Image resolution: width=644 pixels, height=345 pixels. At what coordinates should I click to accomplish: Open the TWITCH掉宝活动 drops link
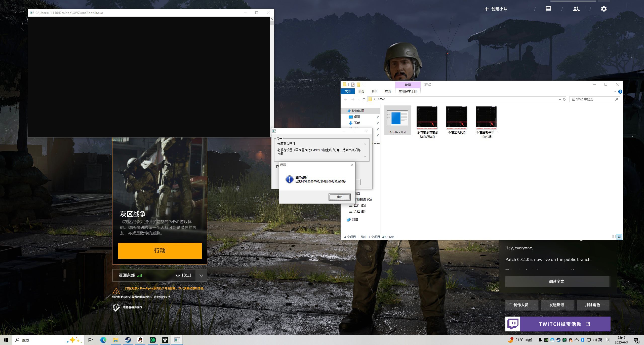558,324
